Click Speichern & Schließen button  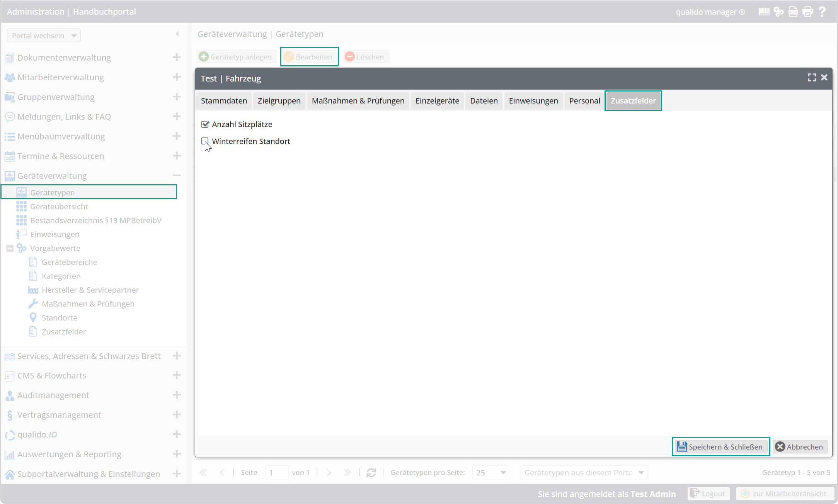click(720, 447)
